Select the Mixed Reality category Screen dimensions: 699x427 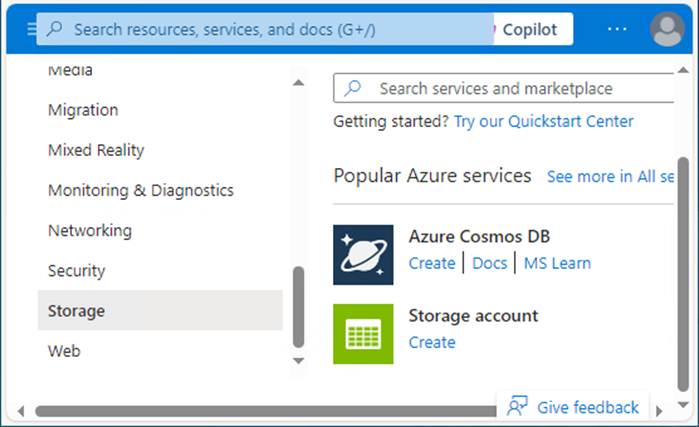pyautogui.click(x=96, y=150)
